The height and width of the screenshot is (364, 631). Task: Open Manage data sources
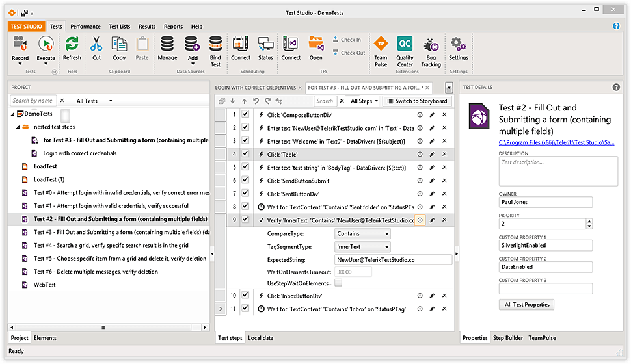pyautogui.click(x=167, y=44)
